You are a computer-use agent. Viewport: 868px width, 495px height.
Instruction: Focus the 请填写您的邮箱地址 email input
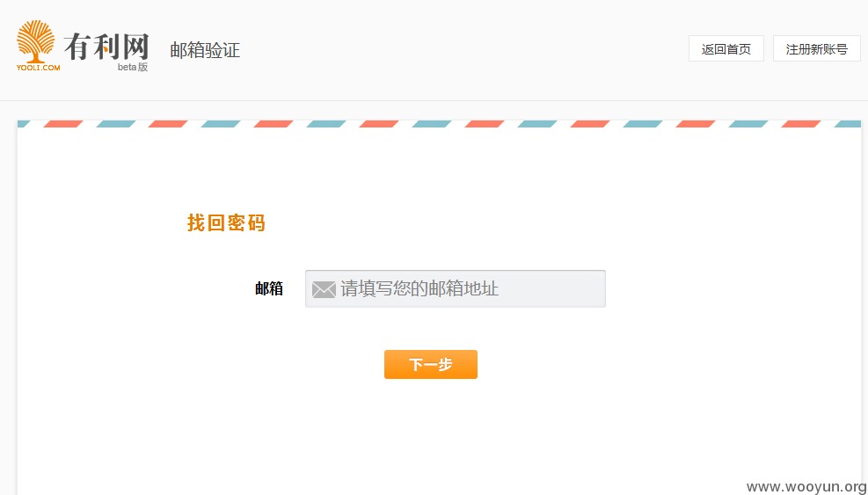[x=455, y=289]
